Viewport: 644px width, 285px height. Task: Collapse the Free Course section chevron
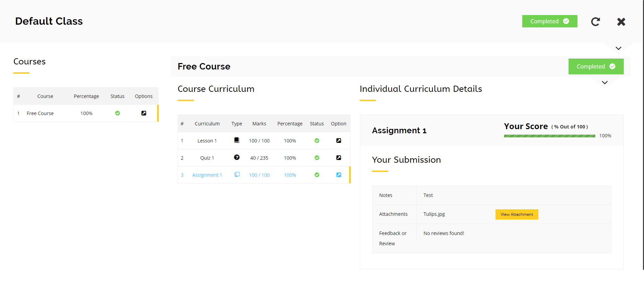(x=605, y=83)
